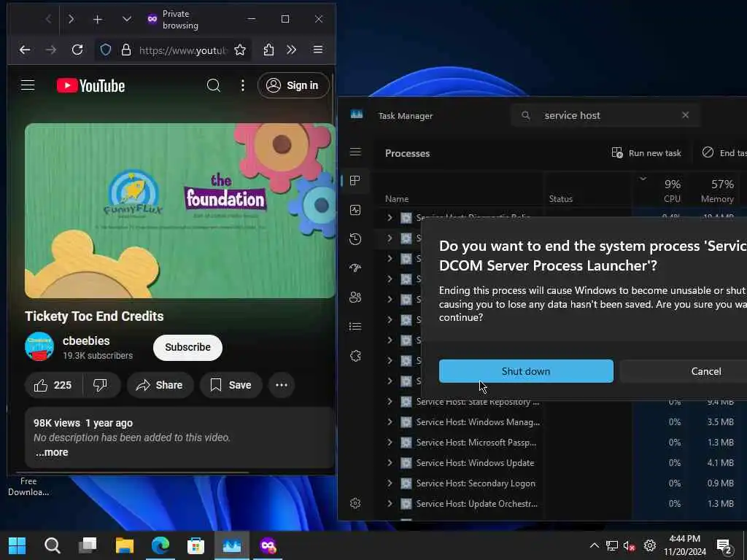Screen dimensions: 747x560
Task: Expand video description with ...more
Action: (52, 452)
